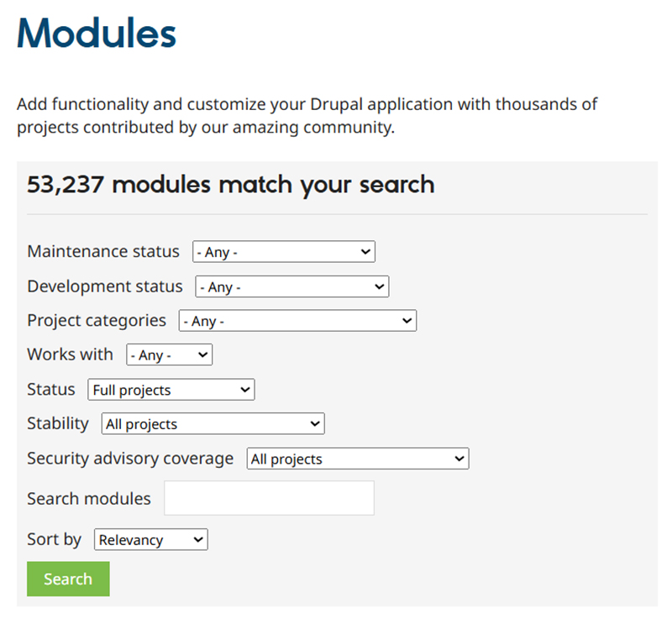Click the green Search button

pyautogui.click(x=68, y=579)
